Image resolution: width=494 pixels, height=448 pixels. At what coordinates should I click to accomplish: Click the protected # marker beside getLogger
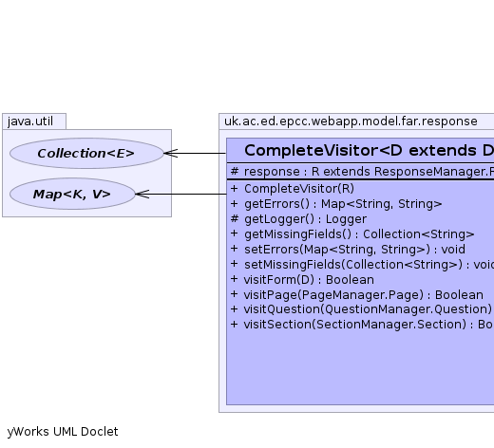[x=235, y=218]
